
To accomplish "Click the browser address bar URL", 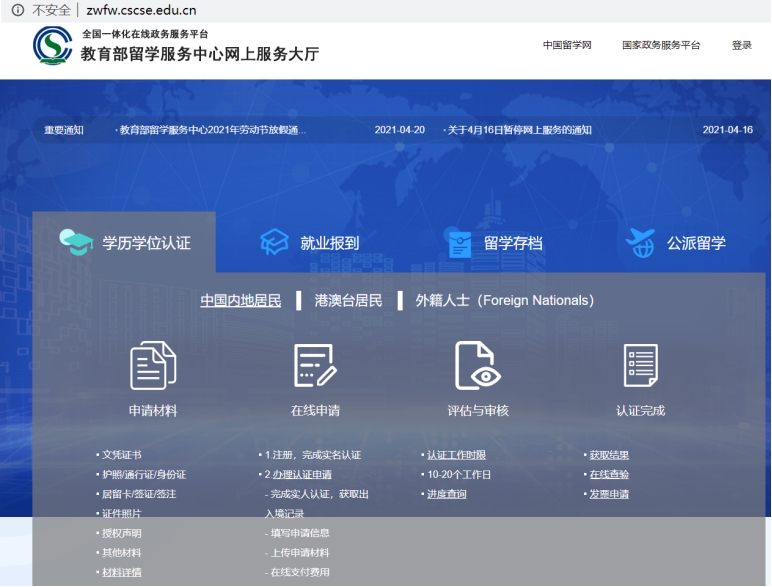I will tap(141, 10).
